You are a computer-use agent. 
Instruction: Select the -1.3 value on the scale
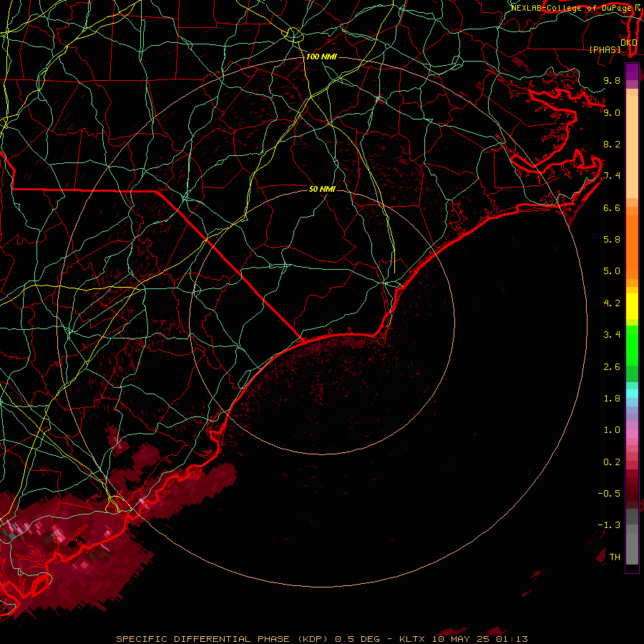[609, 525]
